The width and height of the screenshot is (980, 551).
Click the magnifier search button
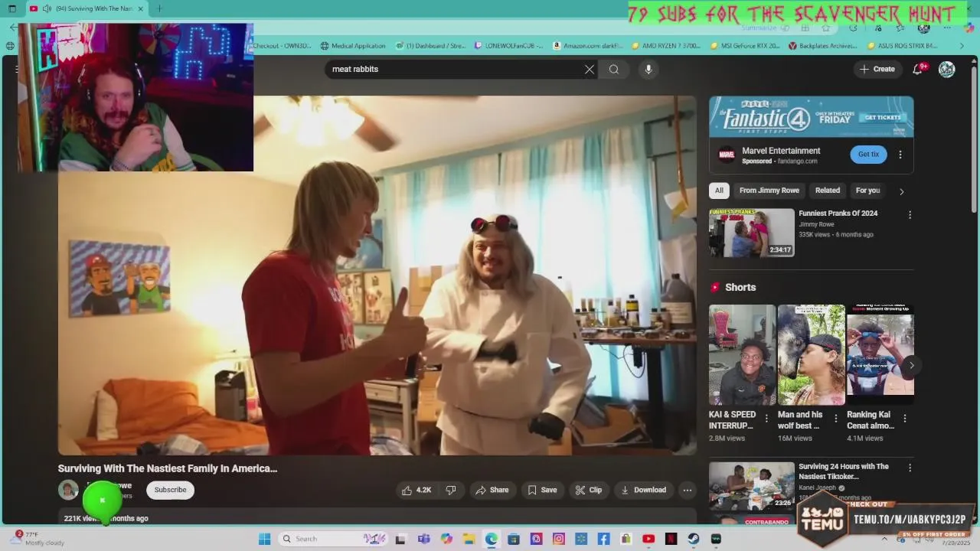pyautogui.click(x=614, y=69)
